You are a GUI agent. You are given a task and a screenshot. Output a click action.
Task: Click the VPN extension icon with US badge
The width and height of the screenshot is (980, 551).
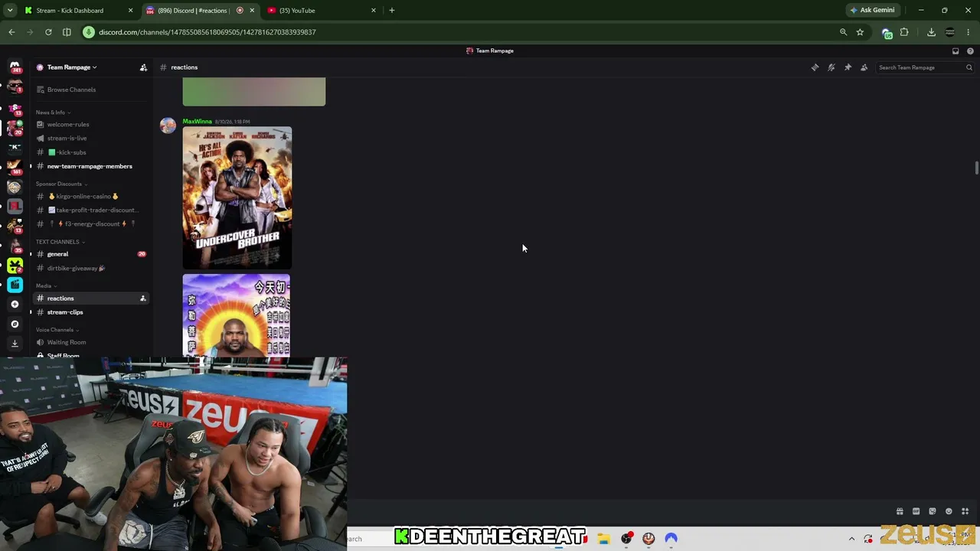[887, 33]
